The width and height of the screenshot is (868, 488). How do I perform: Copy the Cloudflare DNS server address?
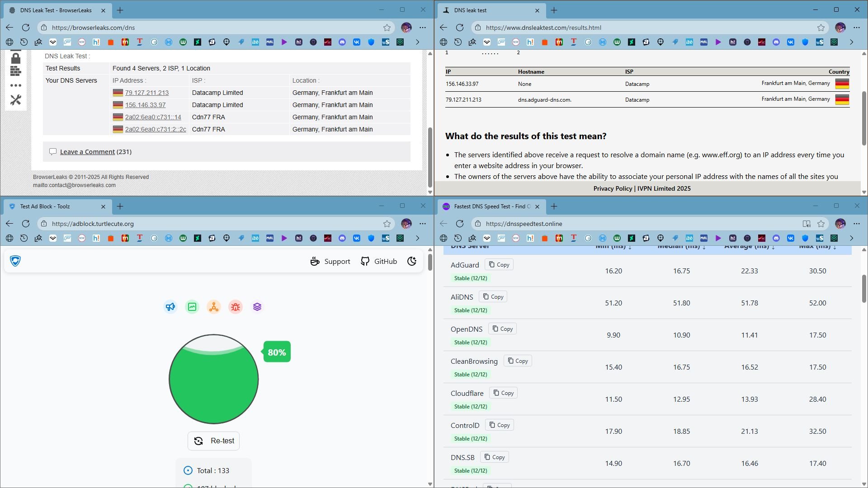(x=503, y=393)
